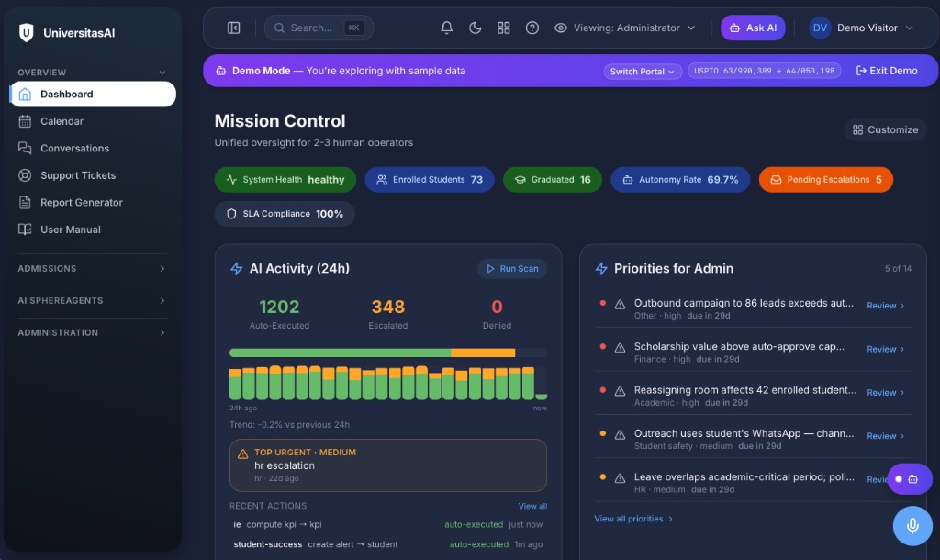
Task: Click the ie compute kpi action row
Action: pyautogui.click(x=388, y=524)
